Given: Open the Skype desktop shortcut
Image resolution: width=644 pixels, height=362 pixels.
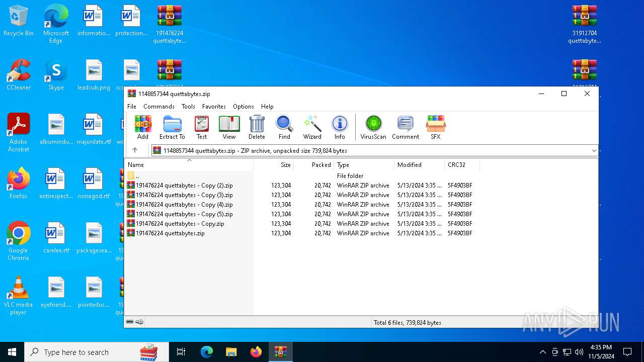Looking at the screenshot, I should coord(56,75).
